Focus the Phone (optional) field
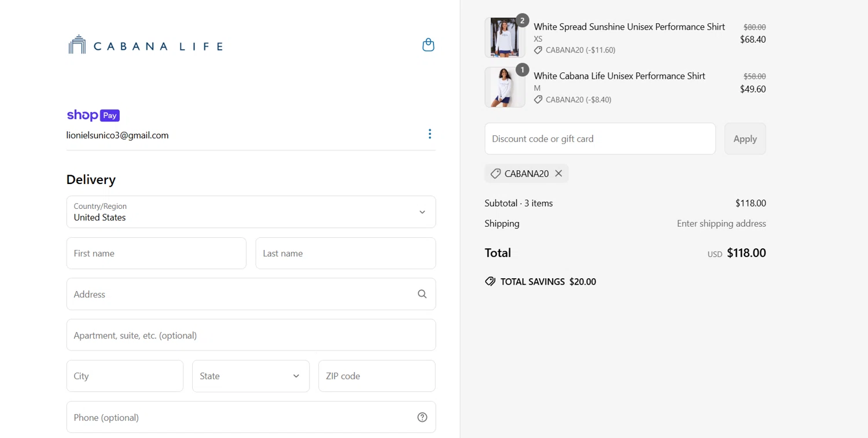 point(251,417)
